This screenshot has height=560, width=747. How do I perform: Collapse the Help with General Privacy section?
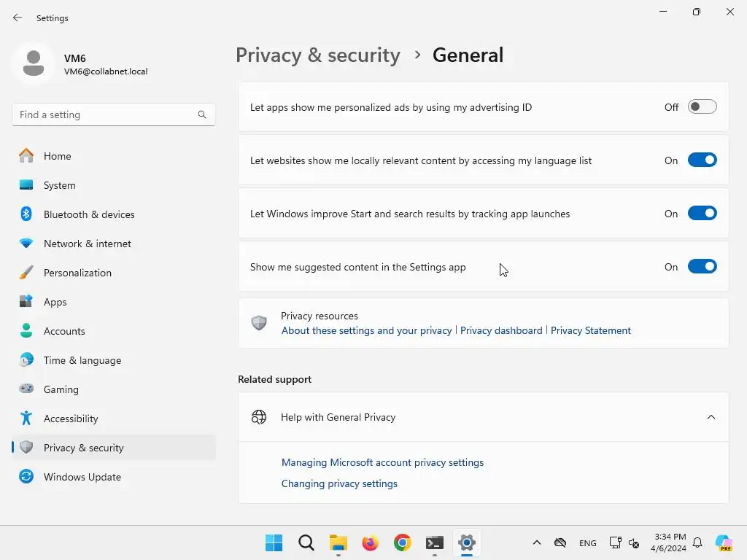[x=711, y=417]
